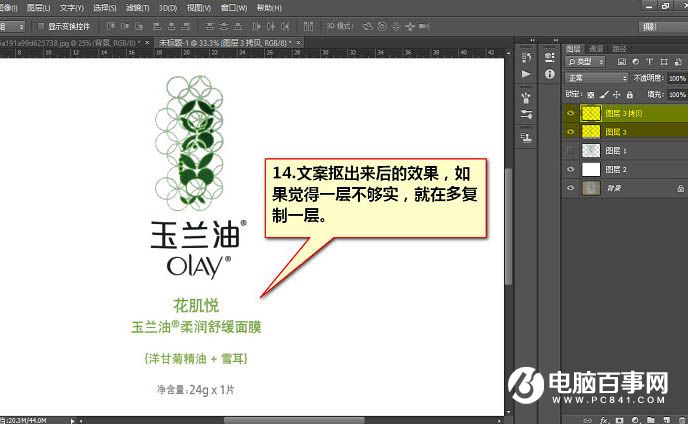This screenshot has width=688, height=424.
Task: Open the layer filter 类型 dropdown
Action: point(585,61)
